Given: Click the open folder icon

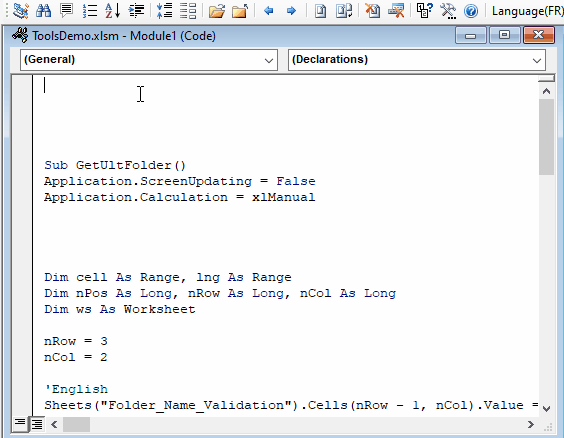Looking at the screenshot, I should click(x=217, y=11).
